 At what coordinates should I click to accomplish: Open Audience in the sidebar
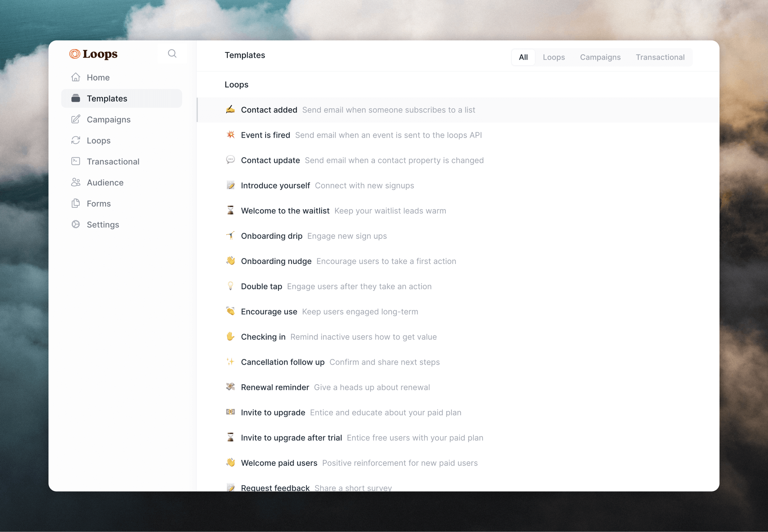pos(122,182)
